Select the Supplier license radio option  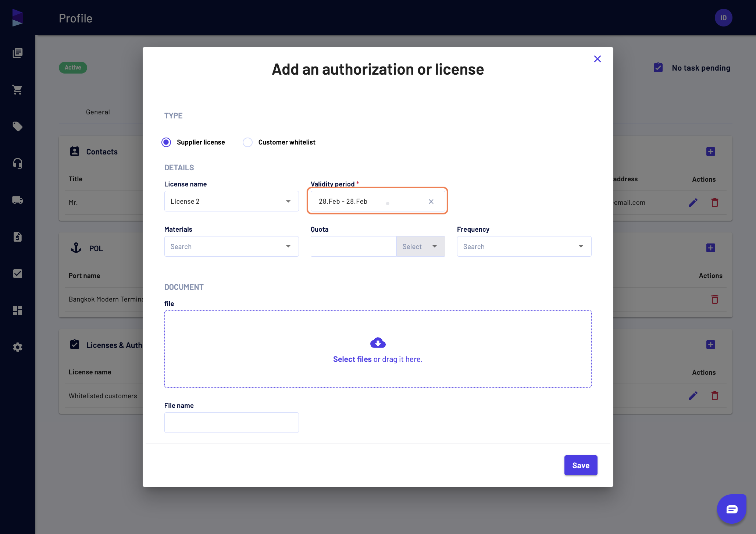(x=166, y=142)
